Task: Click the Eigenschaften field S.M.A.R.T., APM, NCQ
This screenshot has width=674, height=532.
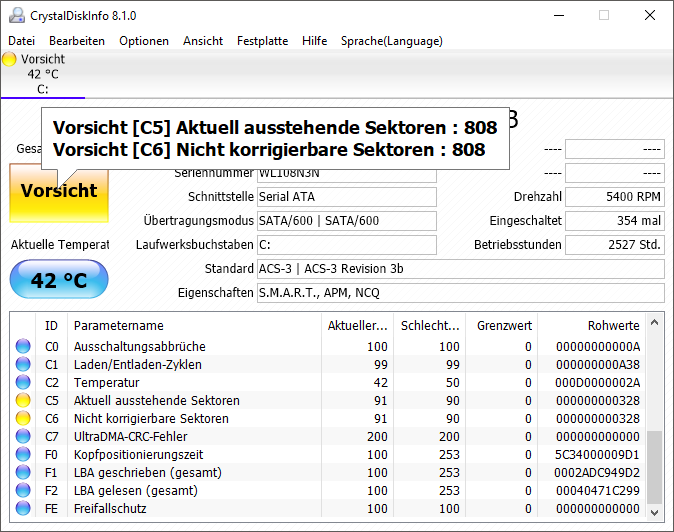Action: [x=461, y=293]
